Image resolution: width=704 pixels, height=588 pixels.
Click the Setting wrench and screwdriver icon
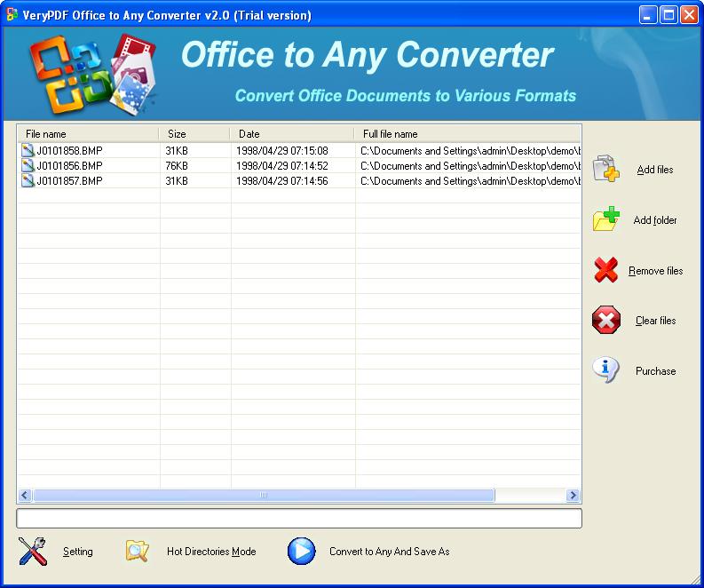click(x=33, y=552)
